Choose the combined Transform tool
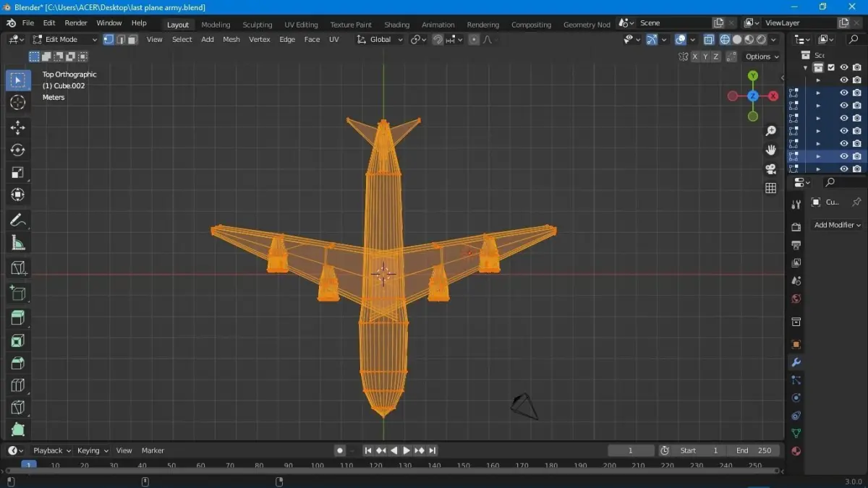The height and width of the screenshot is (488, 868). pyautogui.click(x=18, y=195)
